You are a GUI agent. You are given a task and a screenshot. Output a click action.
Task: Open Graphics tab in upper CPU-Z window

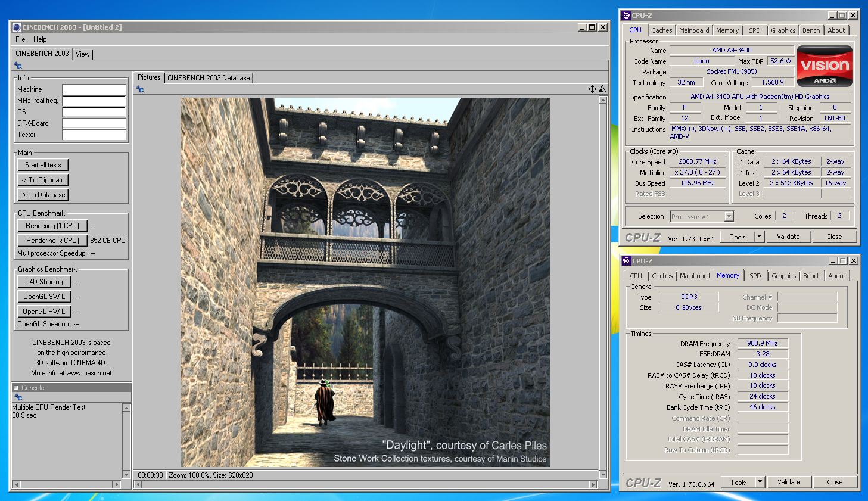pyautogui.click(x=783, y=30)
